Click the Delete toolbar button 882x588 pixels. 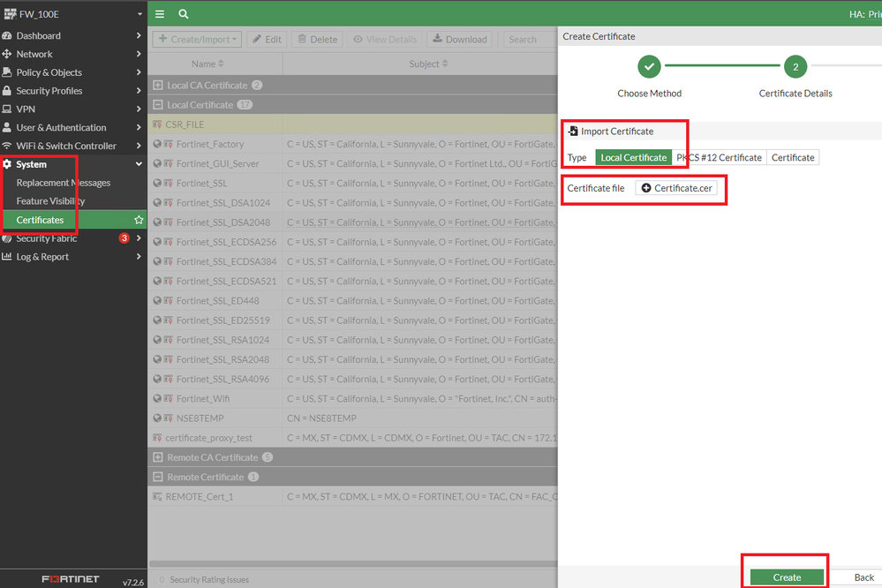317,40
